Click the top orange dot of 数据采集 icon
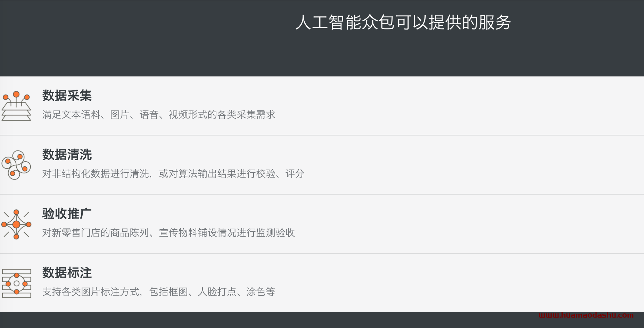 tap(16, 94)
